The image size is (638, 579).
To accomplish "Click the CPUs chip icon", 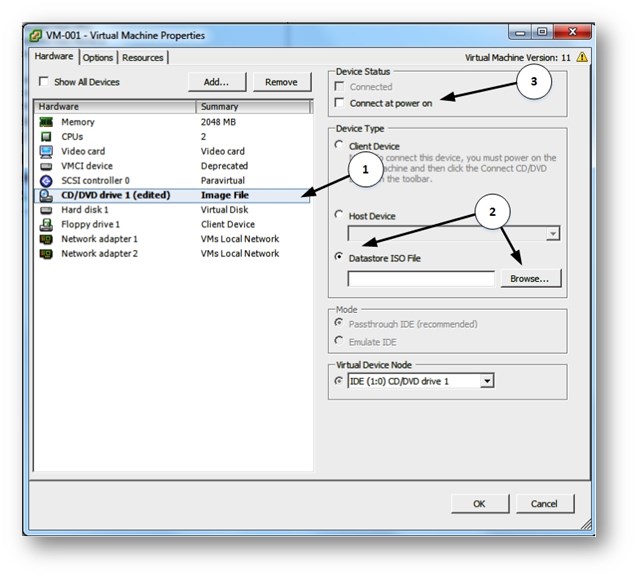I will point(46,137).
